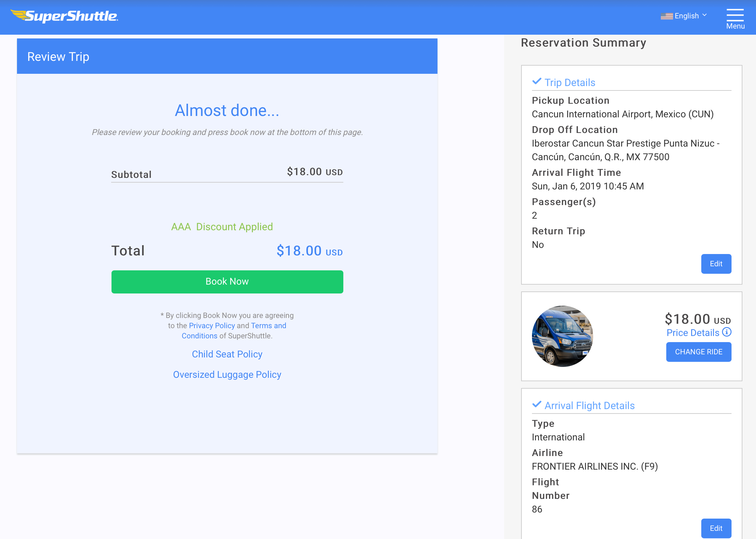
Task: Open the Privacy Policy link
Action: (x=212, y=325)
